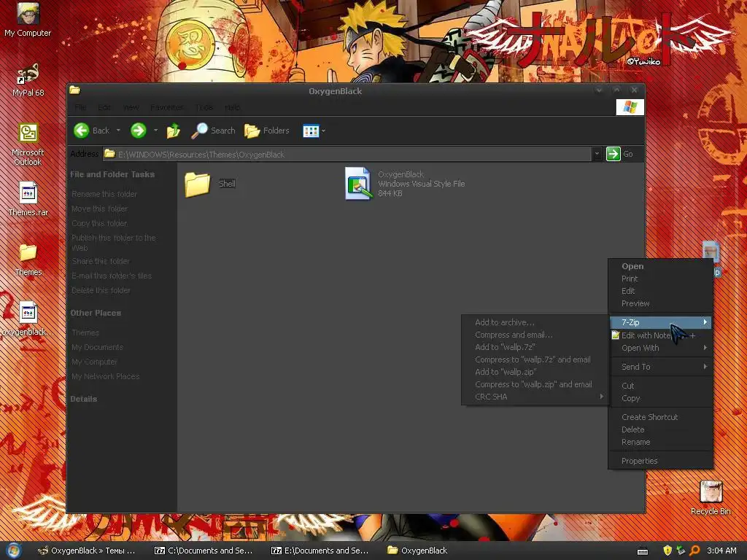
Task: Open the Recycle Bin
Action: (711, 497)
